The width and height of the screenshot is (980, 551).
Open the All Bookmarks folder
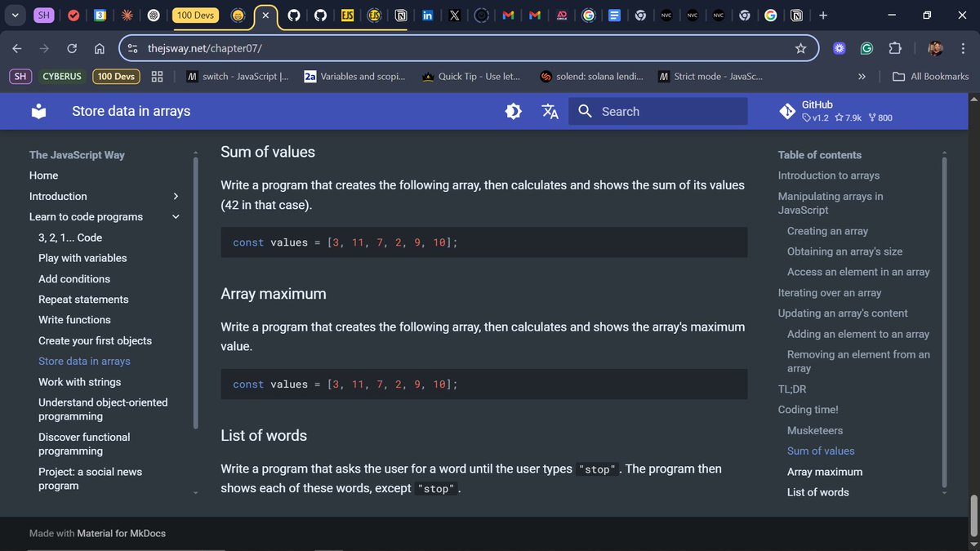[927, 76]
